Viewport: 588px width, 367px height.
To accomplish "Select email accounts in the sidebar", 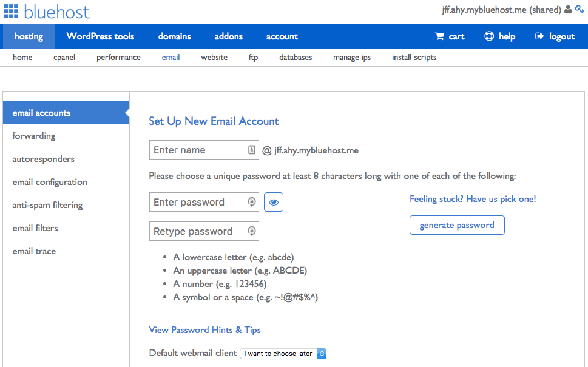I will click(66, 113).
